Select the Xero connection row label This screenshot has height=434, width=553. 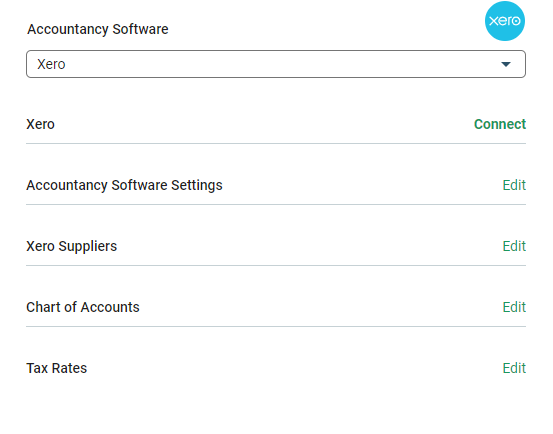pos(41,124)
